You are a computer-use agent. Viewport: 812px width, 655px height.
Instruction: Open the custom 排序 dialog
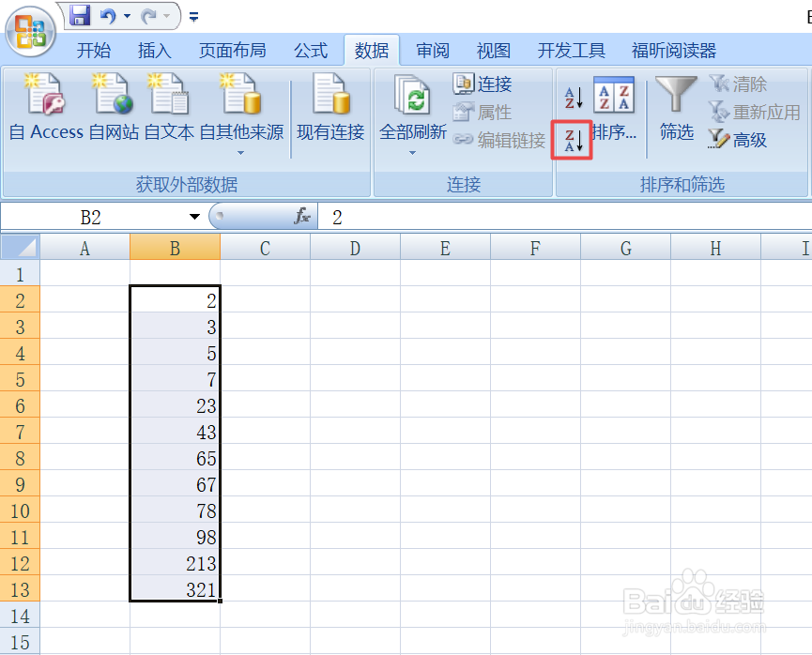tap(614, 110)
